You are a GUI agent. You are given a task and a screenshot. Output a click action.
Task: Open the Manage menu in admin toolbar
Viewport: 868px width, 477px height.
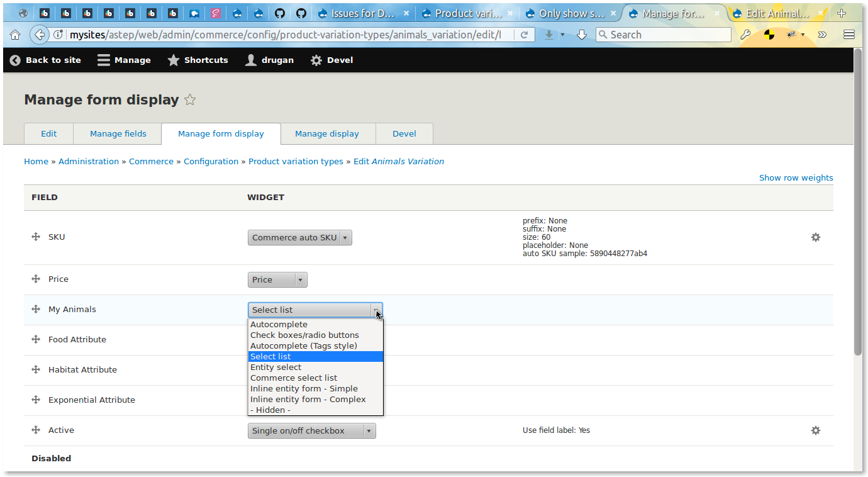click(124, 60)
